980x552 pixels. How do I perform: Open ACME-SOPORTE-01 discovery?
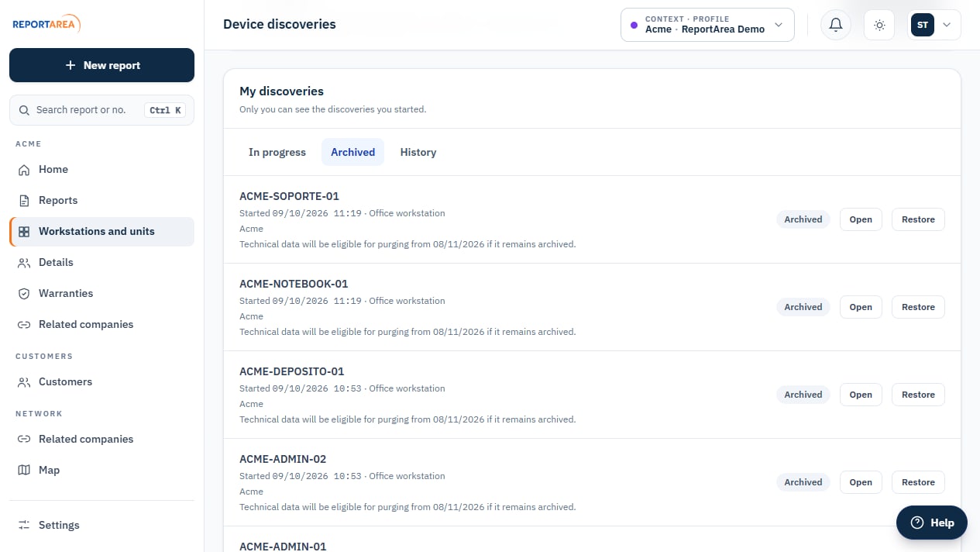[x=861, y=219]
